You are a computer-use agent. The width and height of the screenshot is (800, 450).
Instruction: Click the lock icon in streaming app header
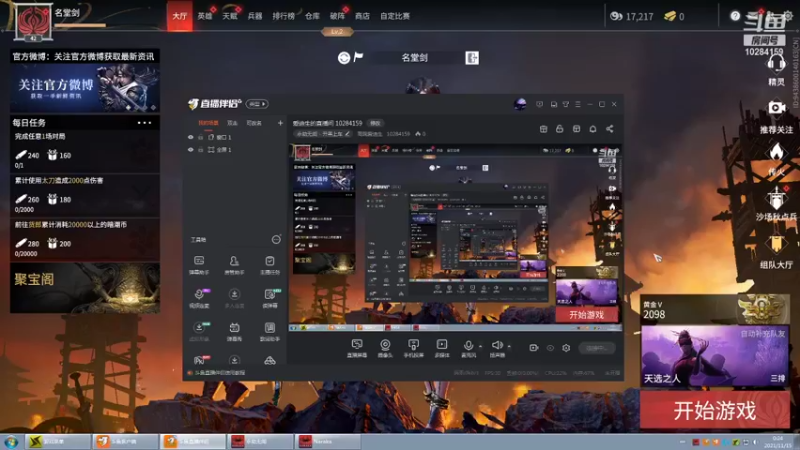560,129
